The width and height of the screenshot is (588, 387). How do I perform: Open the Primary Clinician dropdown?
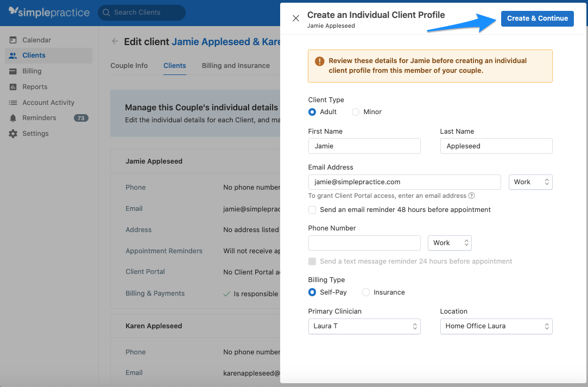pos(364,326)
